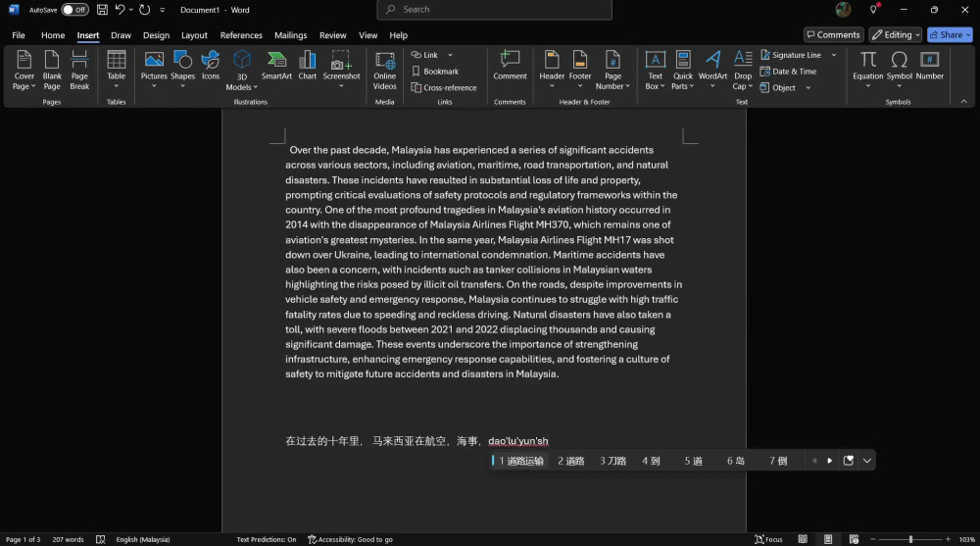Insert a Page Break
Image resolution: width=980 pixels, height=546 pixels.
[79, 70]
